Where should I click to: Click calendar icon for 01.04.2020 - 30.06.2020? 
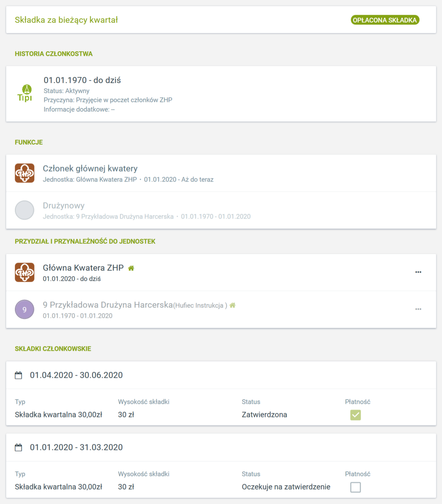point(18,375)
